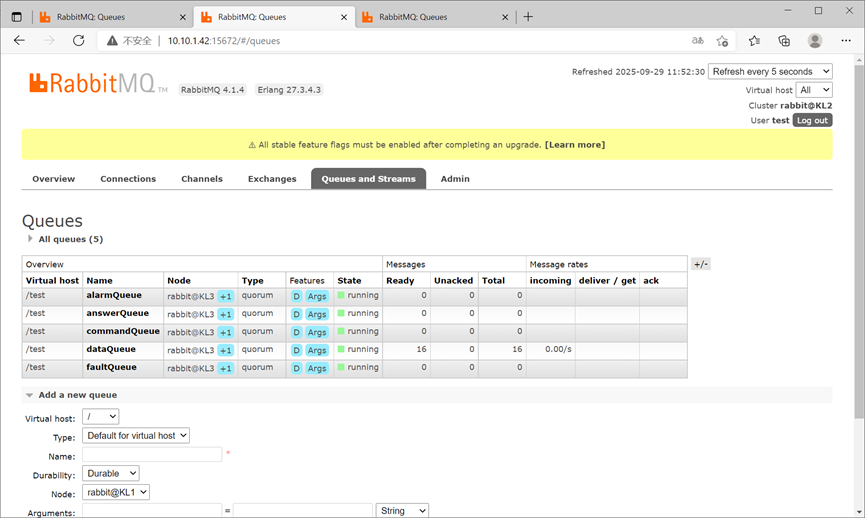Open the commandQueue queue link
The image size is (865, 518).
123,331
